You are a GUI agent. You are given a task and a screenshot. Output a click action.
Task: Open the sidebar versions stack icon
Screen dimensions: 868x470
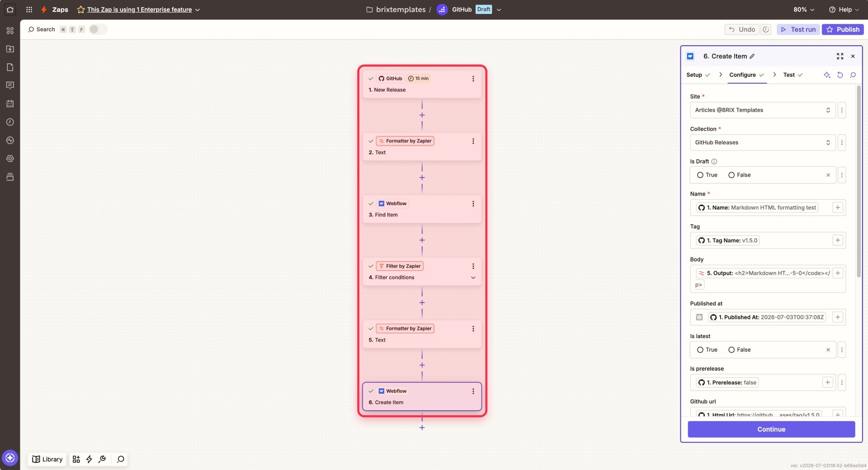[10, 177]
